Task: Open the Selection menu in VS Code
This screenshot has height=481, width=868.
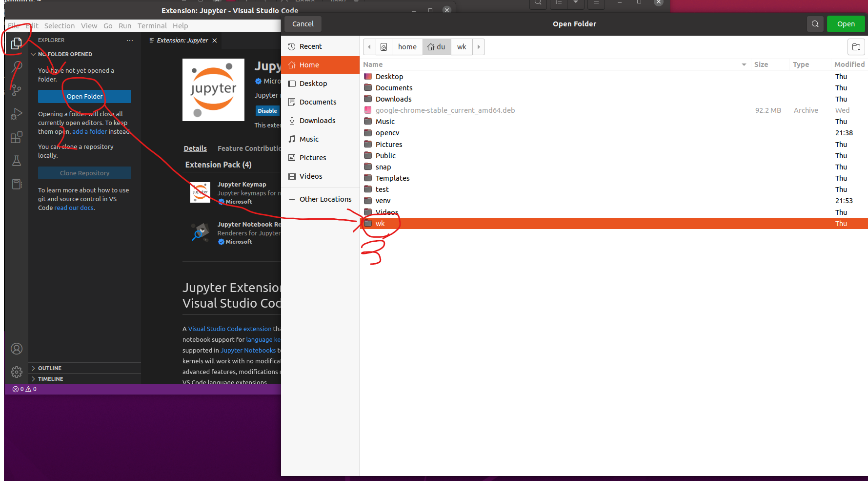Action: coord(60,26)
